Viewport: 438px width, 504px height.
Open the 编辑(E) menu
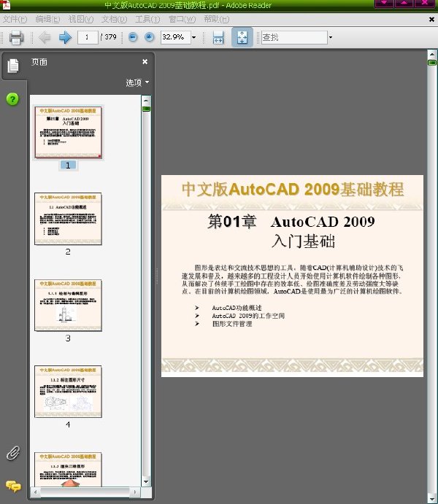point(47,20)
